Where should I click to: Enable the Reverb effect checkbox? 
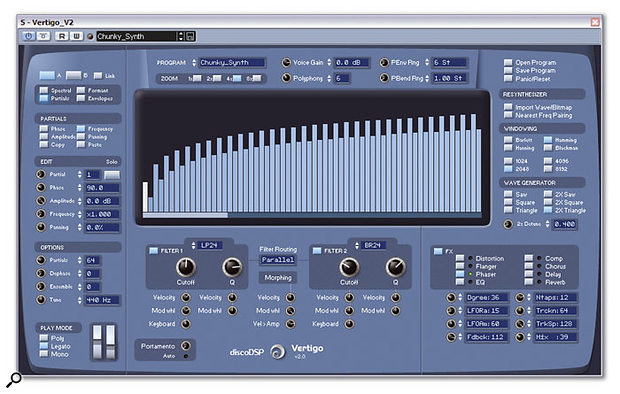(529, 282)
